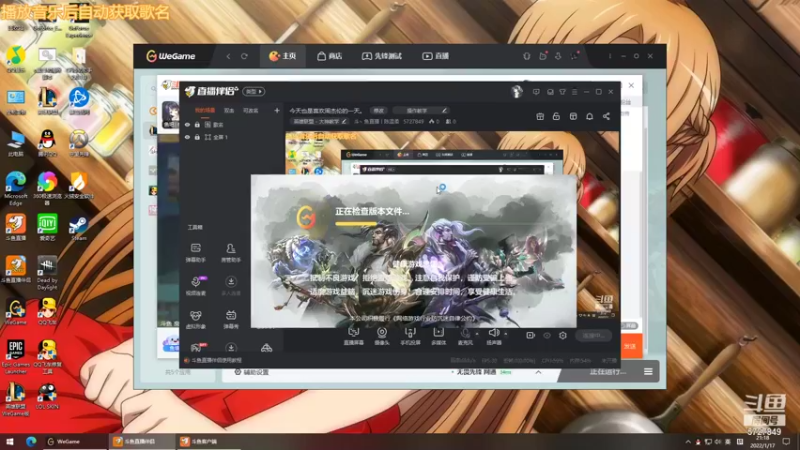Edit the stream title with 修改 button

click(379, 110)
